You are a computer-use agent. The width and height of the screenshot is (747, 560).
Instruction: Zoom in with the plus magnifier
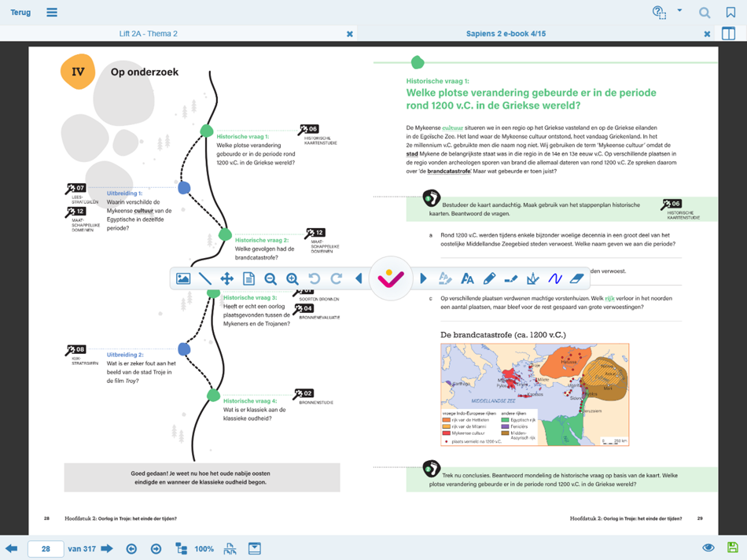[x=293, y=278]
